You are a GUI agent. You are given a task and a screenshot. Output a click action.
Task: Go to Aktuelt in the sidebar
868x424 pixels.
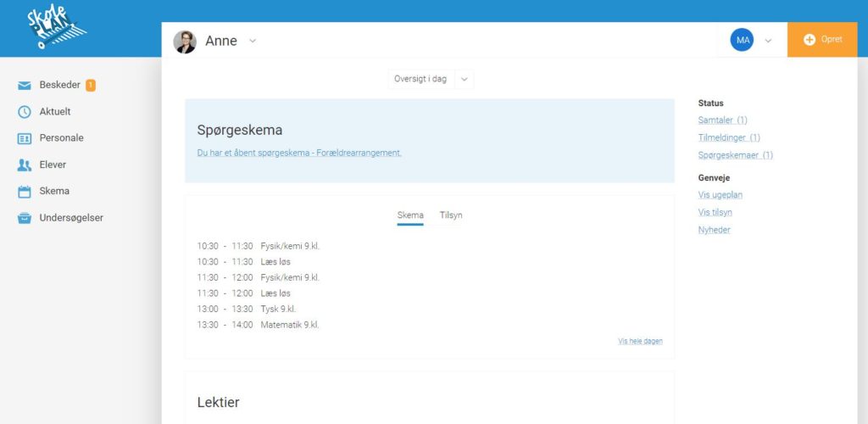click(x=55, y=111)
